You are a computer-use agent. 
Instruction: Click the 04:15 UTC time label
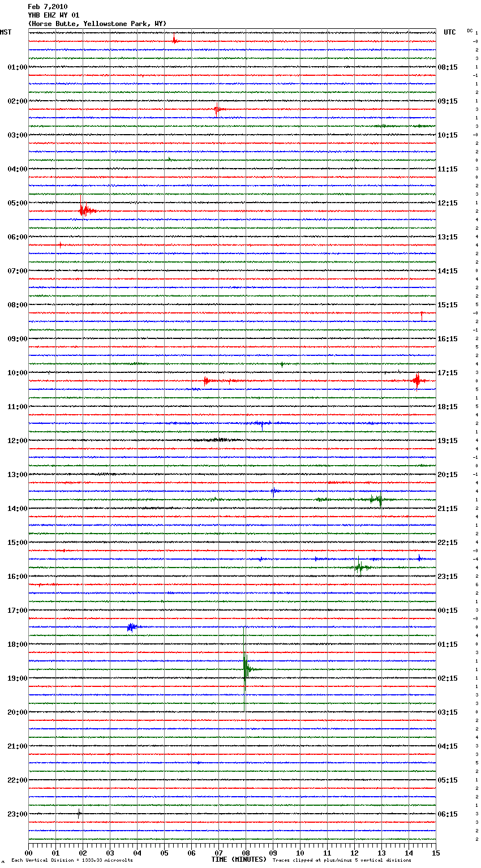(448, 746)
